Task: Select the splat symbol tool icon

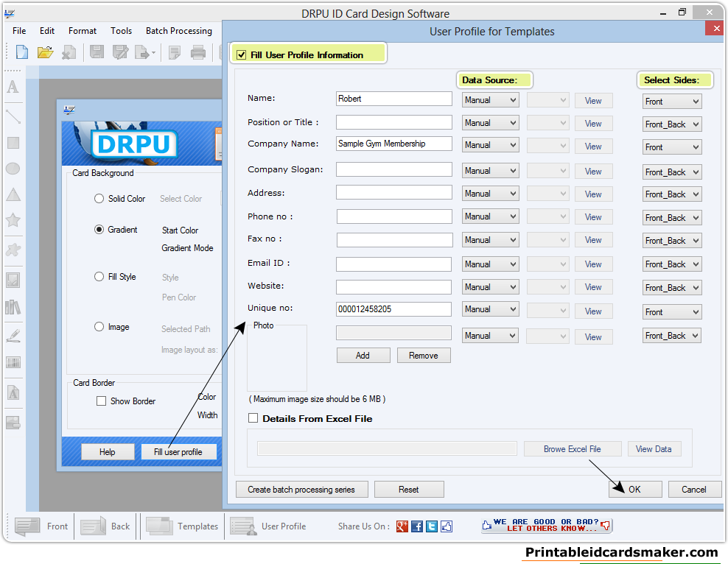Action: click(13, 250)
